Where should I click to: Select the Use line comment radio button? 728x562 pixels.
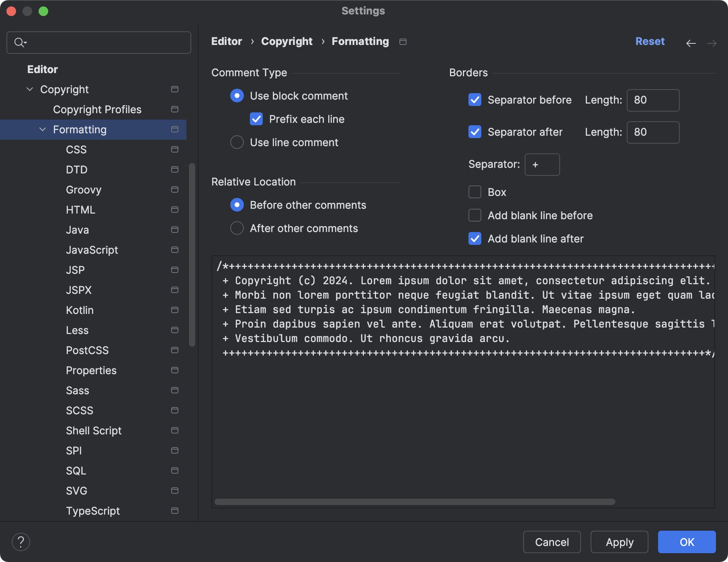(237, 142)
